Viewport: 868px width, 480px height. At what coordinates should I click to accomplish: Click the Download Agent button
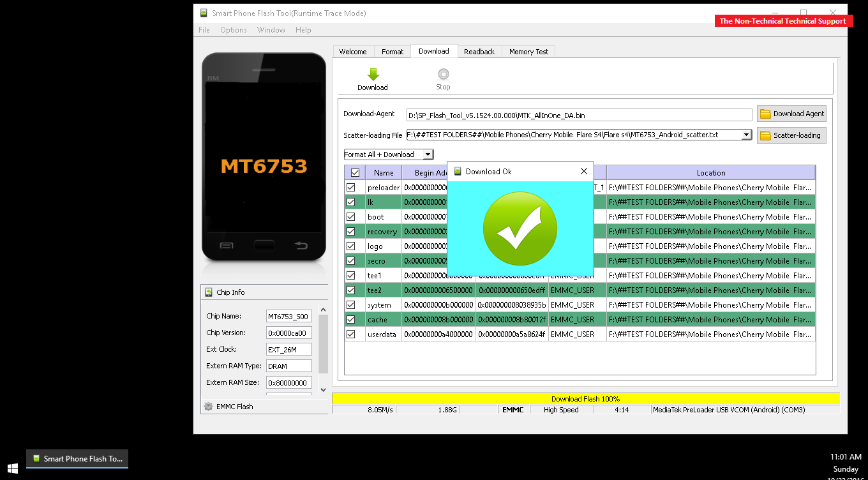click(791, 114)
